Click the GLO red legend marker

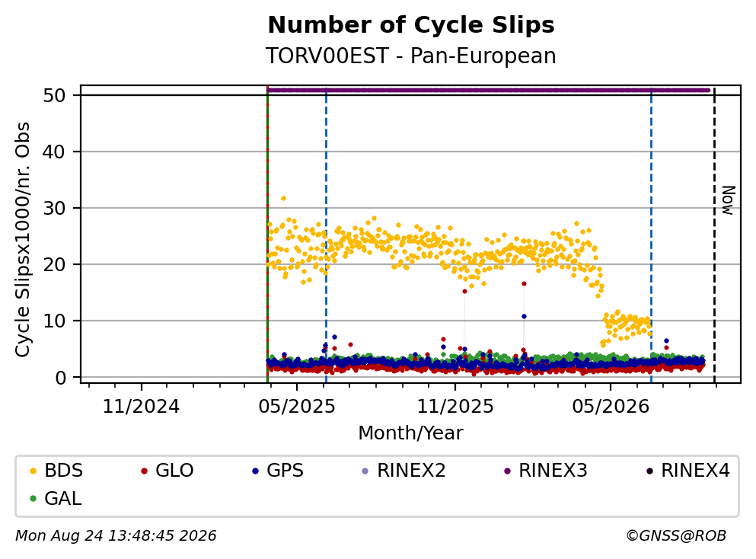tap(144, 471)
